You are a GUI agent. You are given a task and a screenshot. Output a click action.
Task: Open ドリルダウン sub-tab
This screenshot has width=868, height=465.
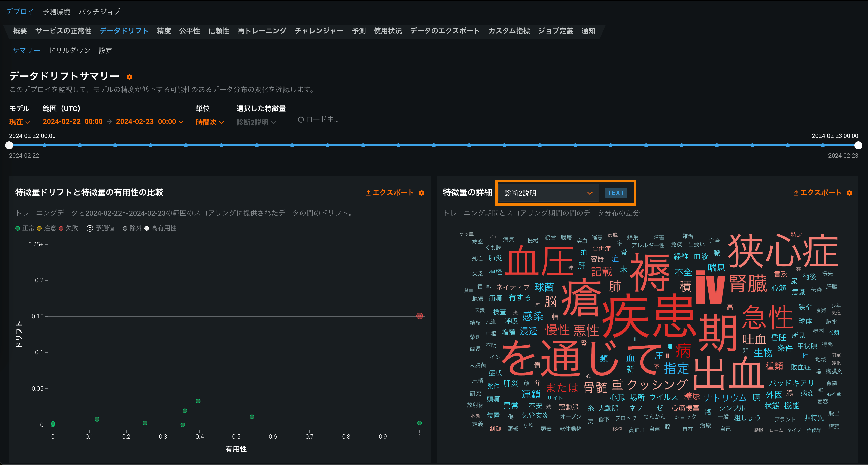[x=69, y=51]
